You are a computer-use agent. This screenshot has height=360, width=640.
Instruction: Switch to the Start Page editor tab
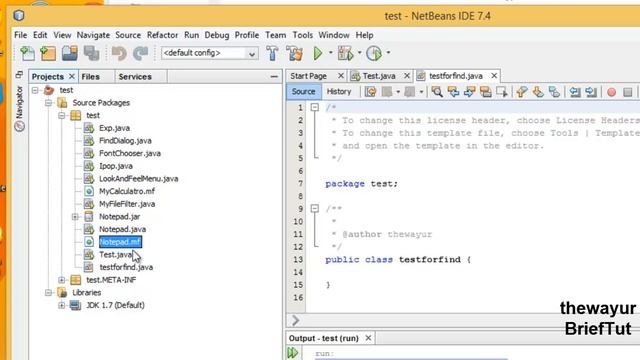point(309,76)
